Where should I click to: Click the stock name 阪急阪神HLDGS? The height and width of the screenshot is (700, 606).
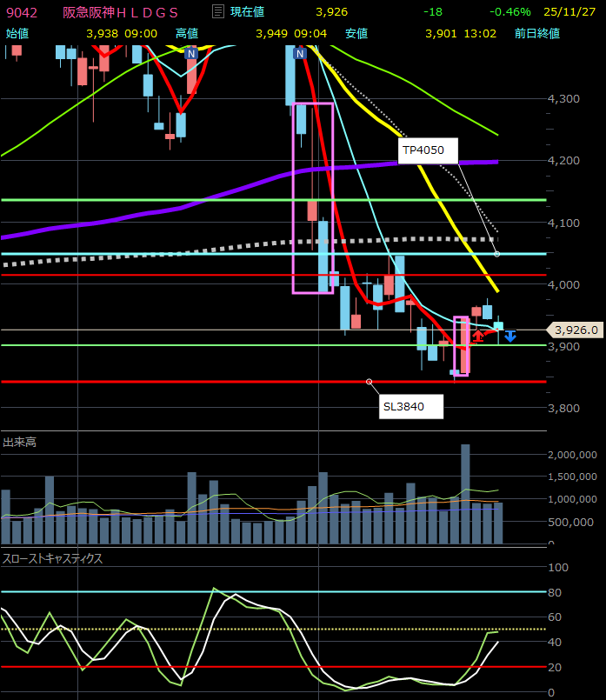(x=121, y=11)
